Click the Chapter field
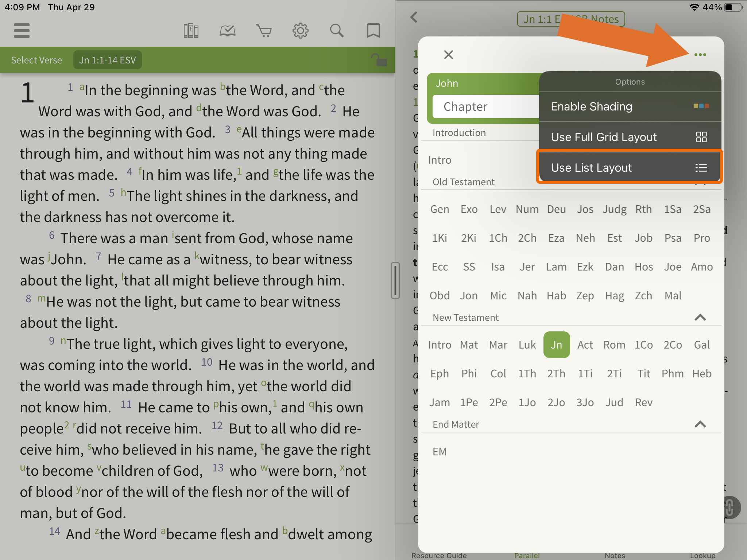This screenshot has height=560, width=747. point(486,106)
